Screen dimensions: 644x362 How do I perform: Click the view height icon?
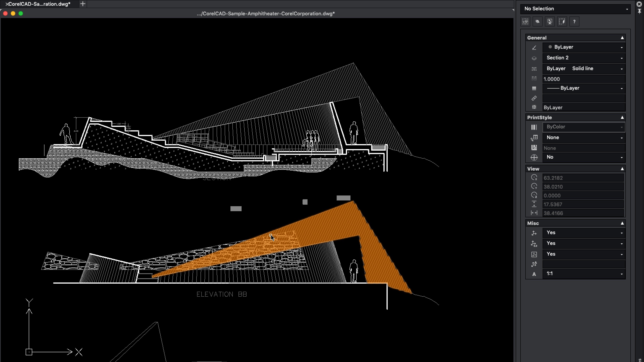click(x=534, y=204)
